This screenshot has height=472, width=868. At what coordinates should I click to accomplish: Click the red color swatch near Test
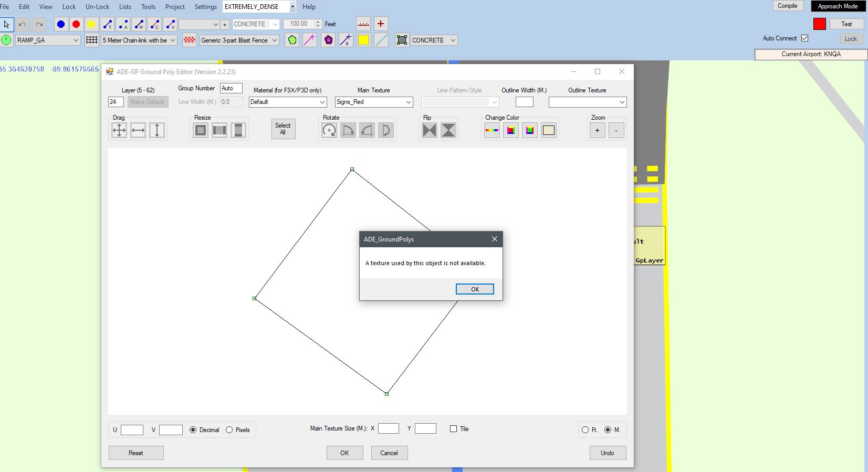819,24
